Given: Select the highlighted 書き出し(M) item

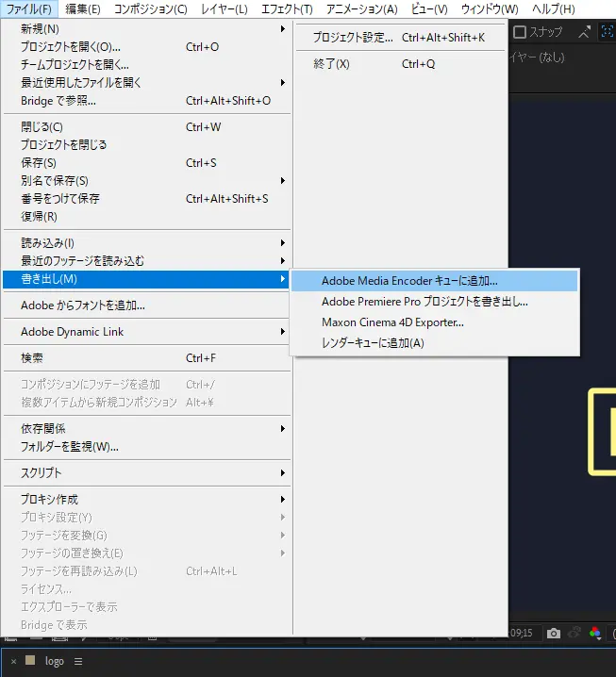Looking at the screenshot, I should (147, 279).
